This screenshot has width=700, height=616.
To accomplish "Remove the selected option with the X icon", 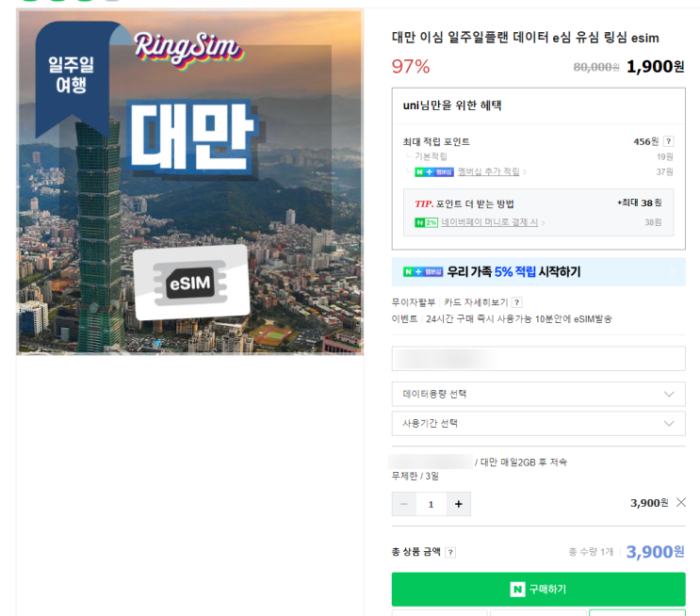I will [x=681, y=503].
